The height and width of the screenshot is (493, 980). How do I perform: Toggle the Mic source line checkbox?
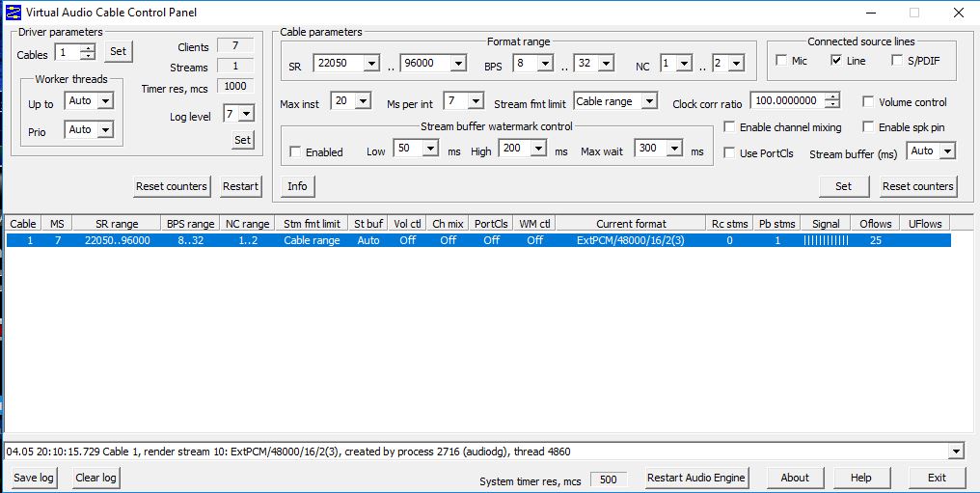(781, 61)
